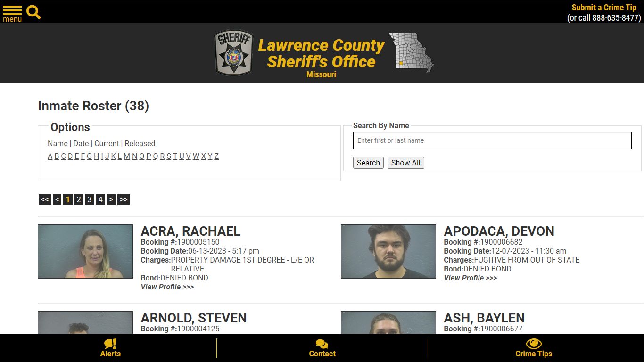This screenshot has height=362, width=644.
Task: Filter by letter M
Action: 127,156
